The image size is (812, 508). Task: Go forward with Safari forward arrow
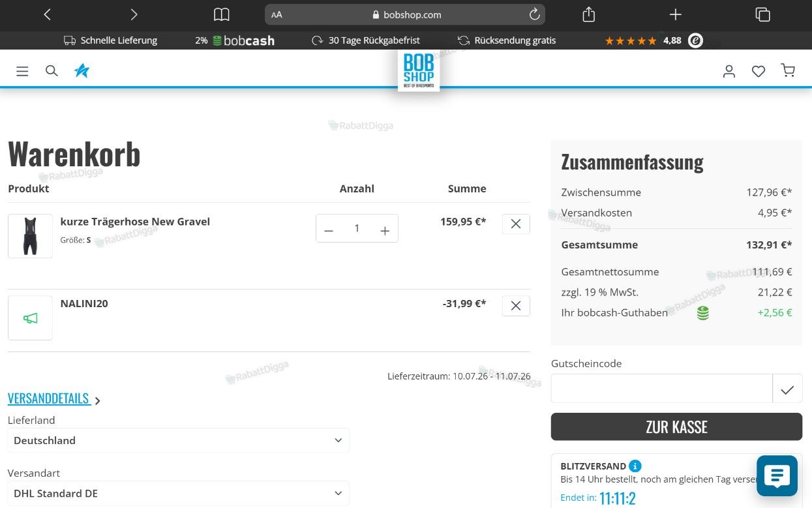coord(134,14)
